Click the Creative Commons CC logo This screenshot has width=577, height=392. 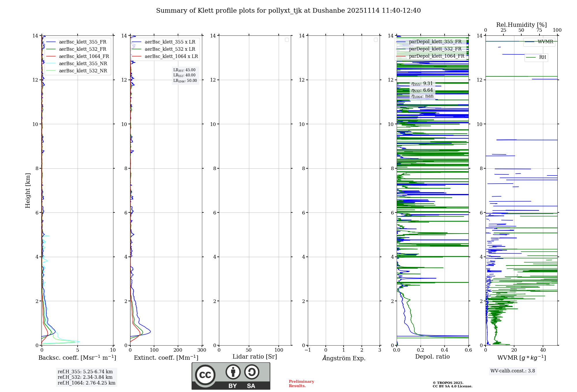205,375
